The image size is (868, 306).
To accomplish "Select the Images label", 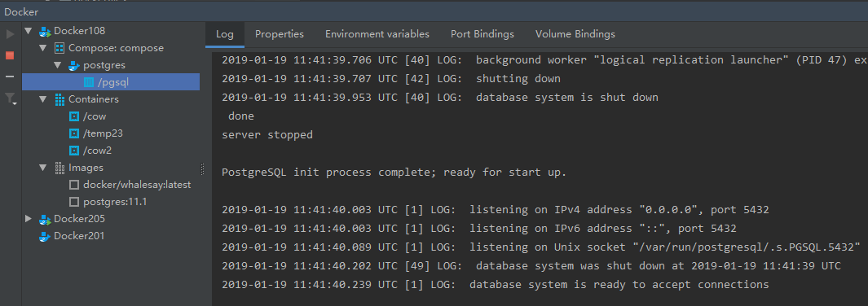I will (86, 168).
